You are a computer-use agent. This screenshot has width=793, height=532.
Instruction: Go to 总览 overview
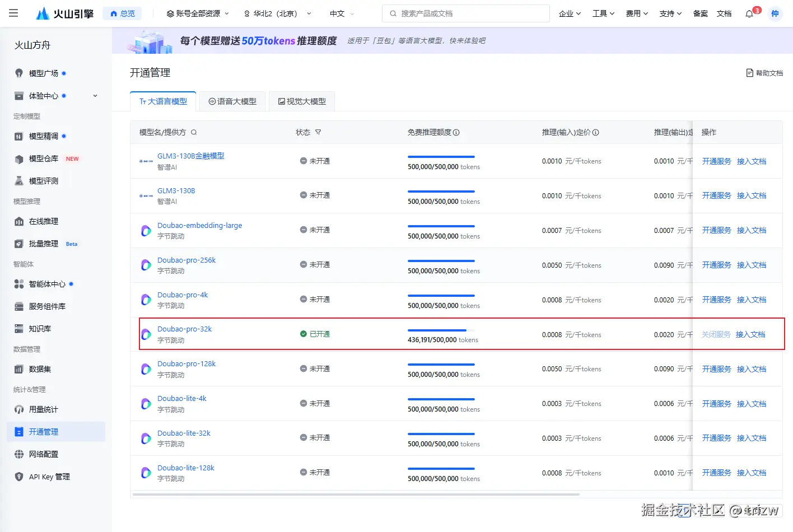coord(122,13)
